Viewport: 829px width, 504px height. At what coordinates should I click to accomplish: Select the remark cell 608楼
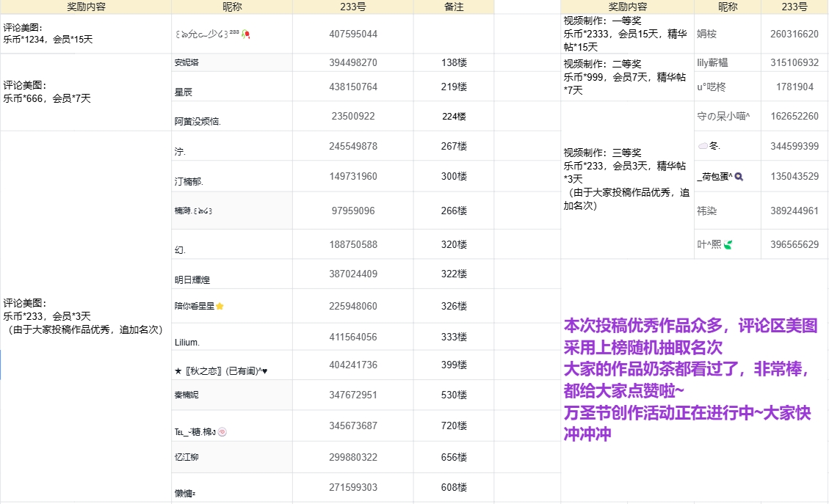coord(454,487)
